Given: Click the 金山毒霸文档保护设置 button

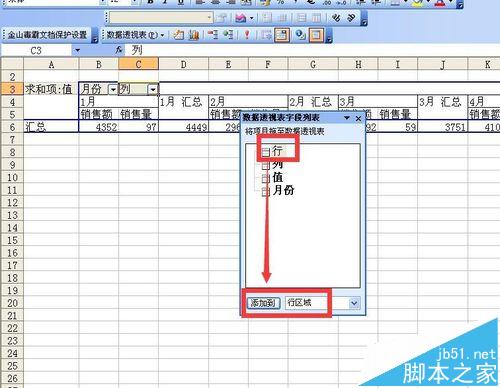Looking at the screenshot, I should [x=47, y=35].
